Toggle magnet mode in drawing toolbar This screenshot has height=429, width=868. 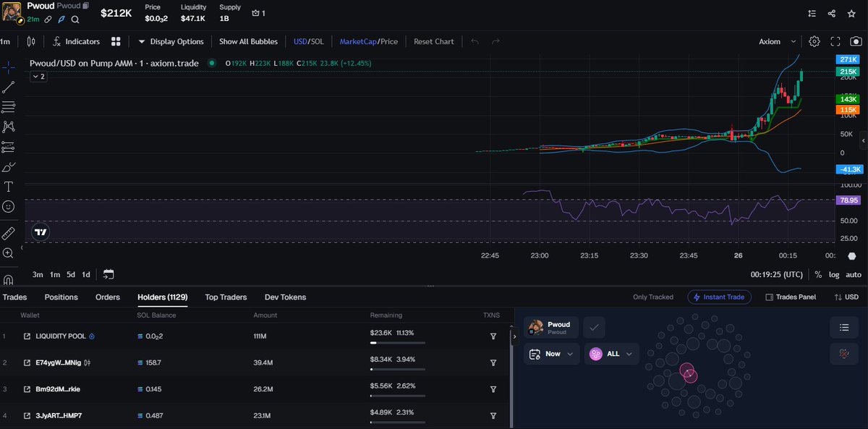8,279
